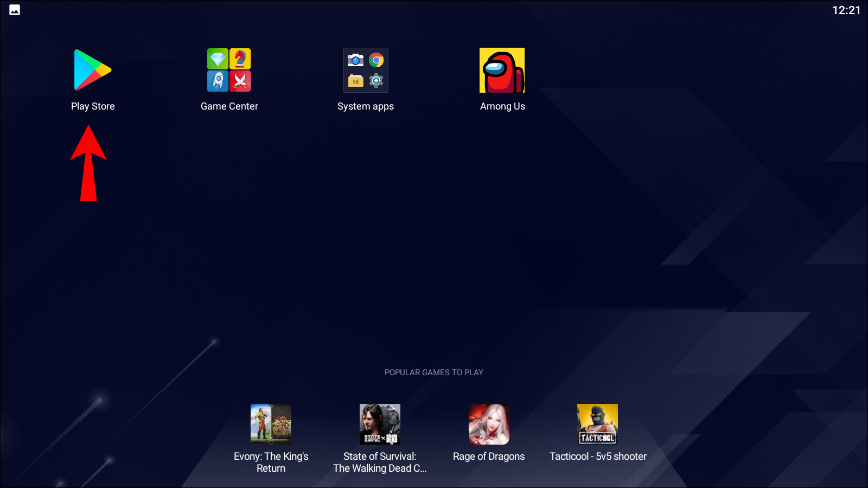
Task: Click the "Evony: The King's Return" label
Action: point(271,463)
